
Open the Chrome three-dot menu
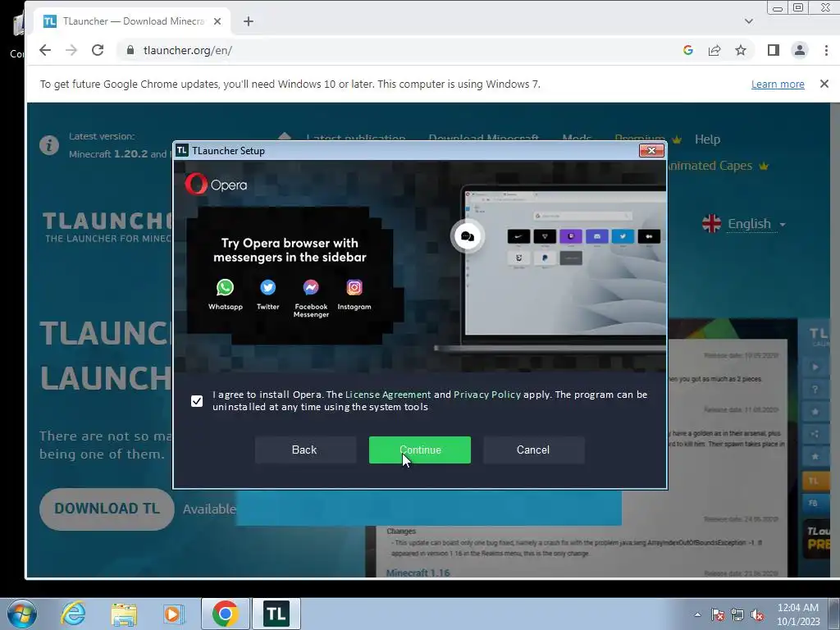[x=826, y=50]
